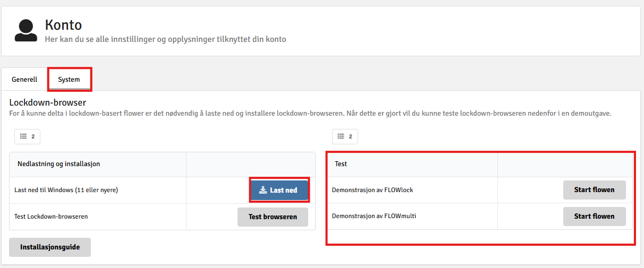The image size is (644, 268).
Task: Click the Lockdown-browser section heading
Action: (x=48, y=102)
